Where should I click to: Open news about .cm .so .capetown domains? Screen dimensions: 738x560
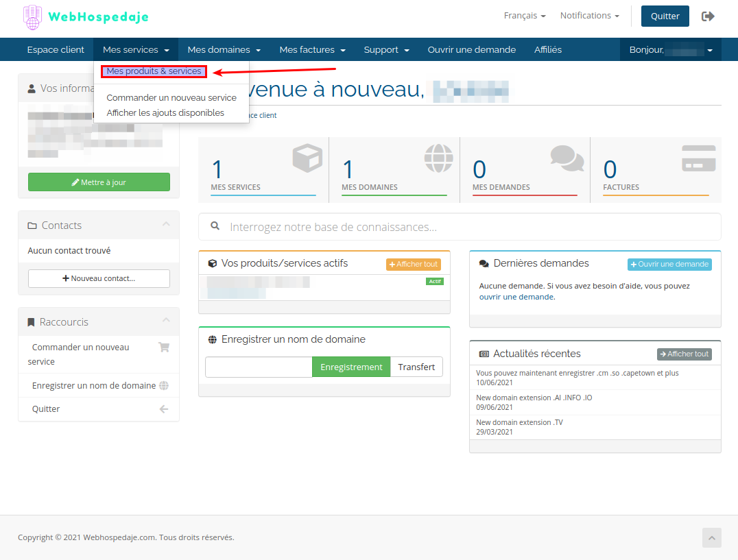[x=577, y=374]
